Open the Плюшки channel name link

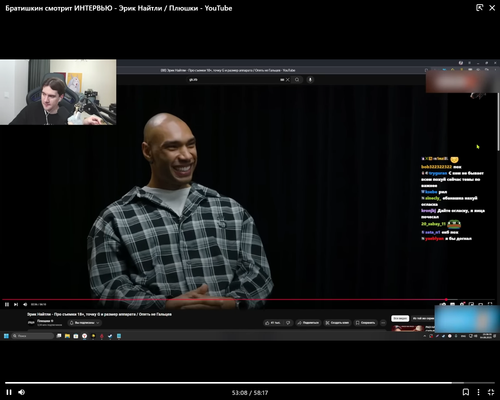click(45, 321)
